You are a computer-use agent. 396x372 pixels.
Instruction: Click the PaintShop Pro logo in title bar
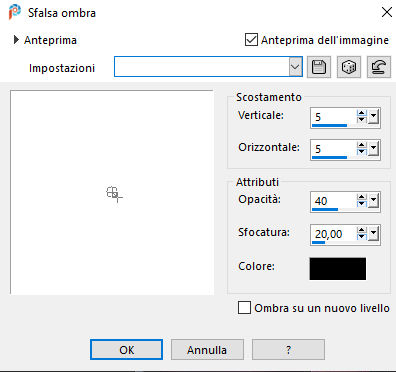[15, 12]
